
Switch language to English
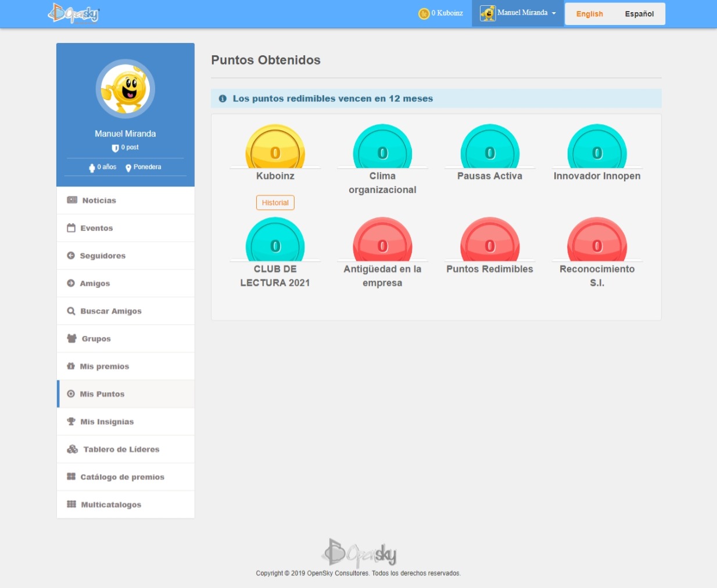point(589,14)
